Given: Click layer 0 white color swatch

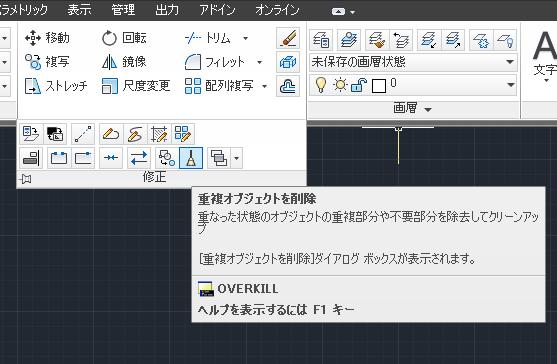Looking at the screenshot, I should 379,86.
